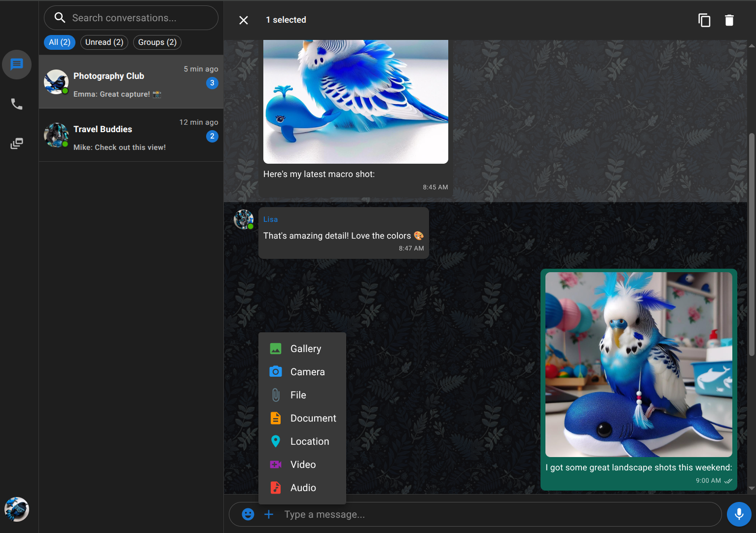Viewport: 756px width, 533px height.
Task: Select the All (2) filter chip
Action: 60,42
